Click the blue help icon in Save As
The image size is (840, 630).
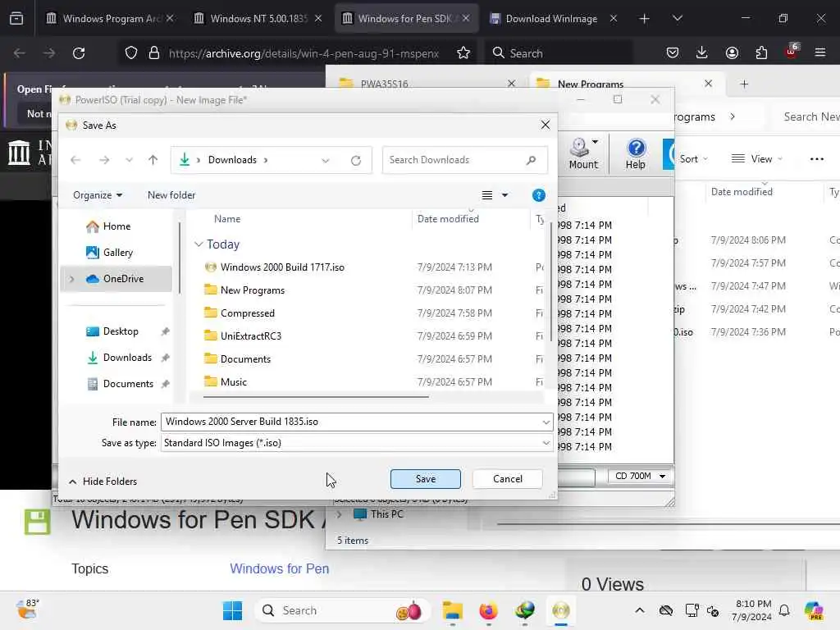538,195
